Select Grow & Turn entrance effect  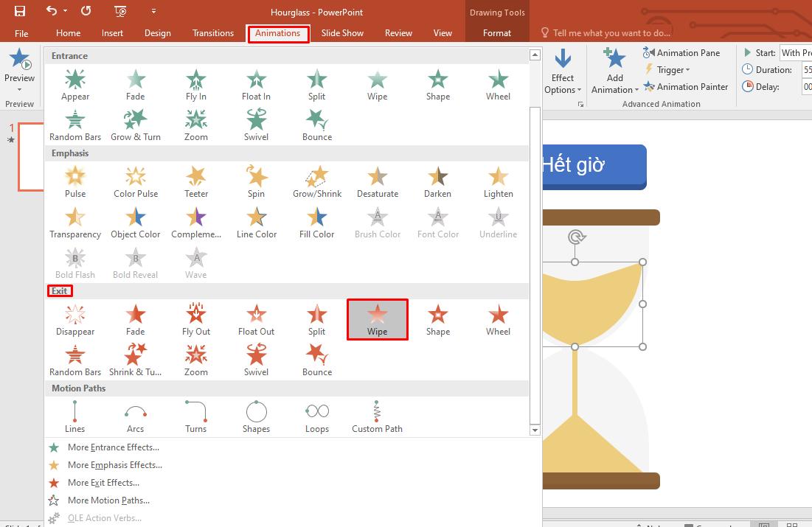coord(136,125)
